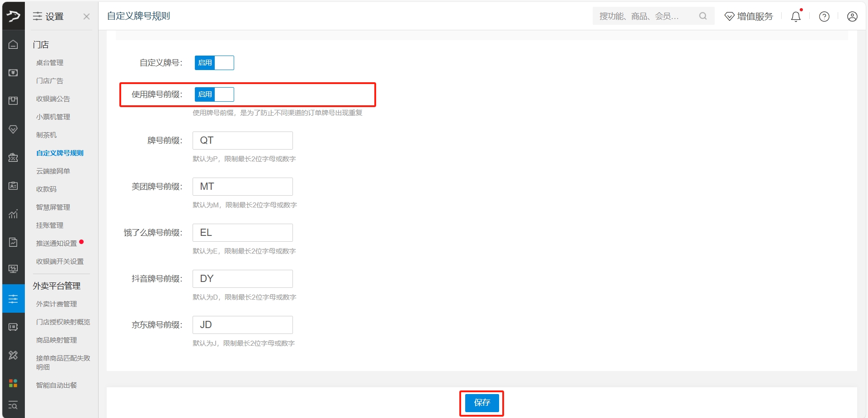The image size is (868, 418).
Task: Open 增值服务 value-added services
Action: pos(749,16)
